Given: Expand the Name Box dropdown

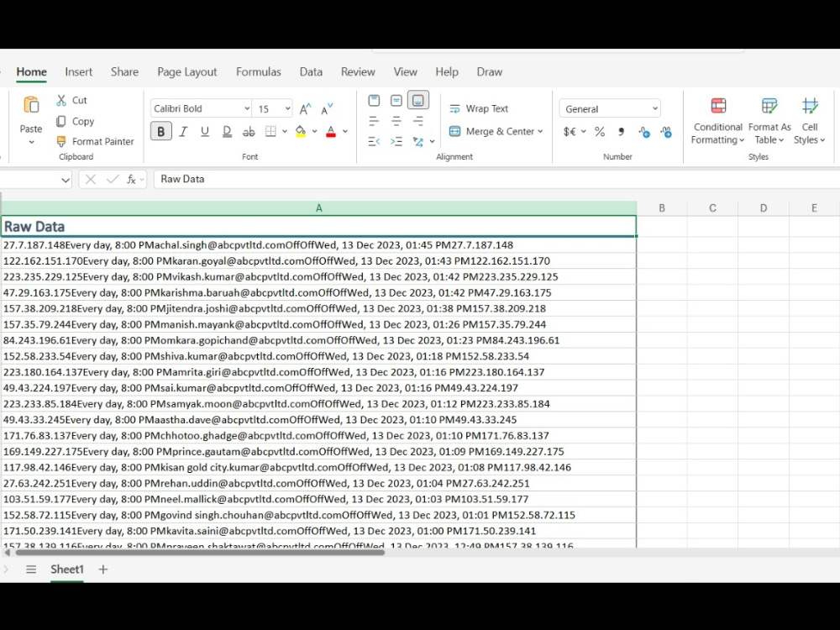Looking at the screenshot, I should (x=66, y=180).
